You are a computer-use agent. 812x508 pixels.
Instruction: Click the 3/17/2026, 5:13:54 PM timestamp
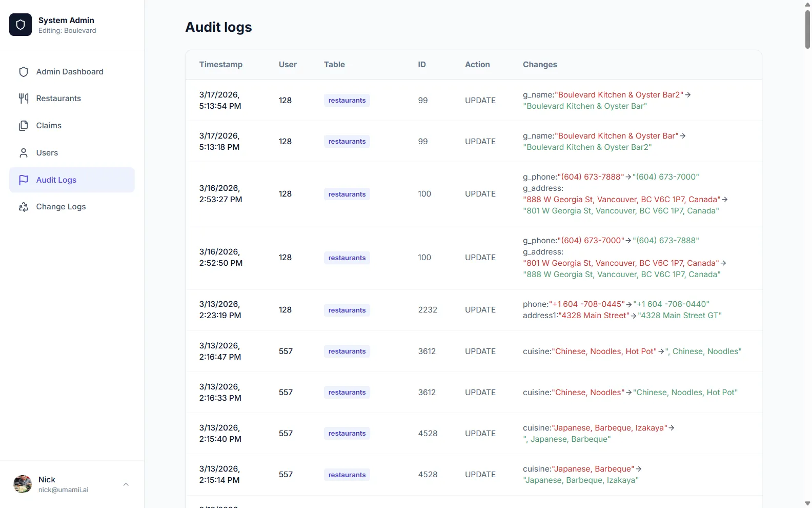coord(220,101)
